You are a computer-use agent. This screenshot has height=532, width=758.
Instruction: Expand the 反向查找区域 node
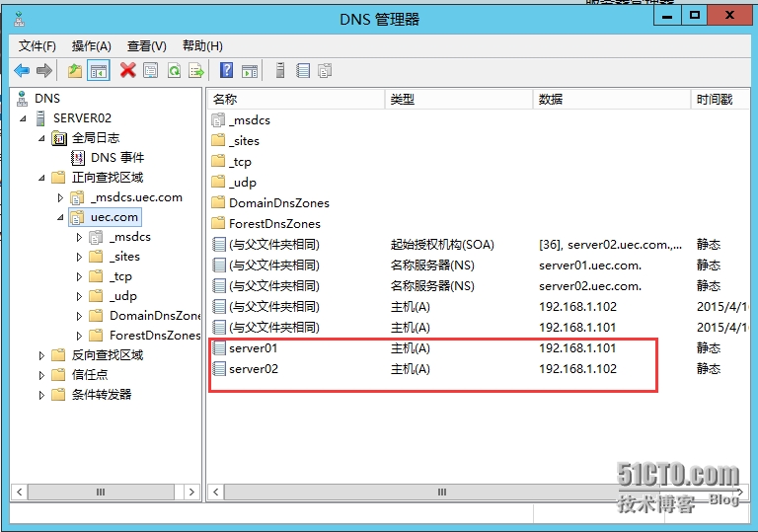tap(41, 355)
